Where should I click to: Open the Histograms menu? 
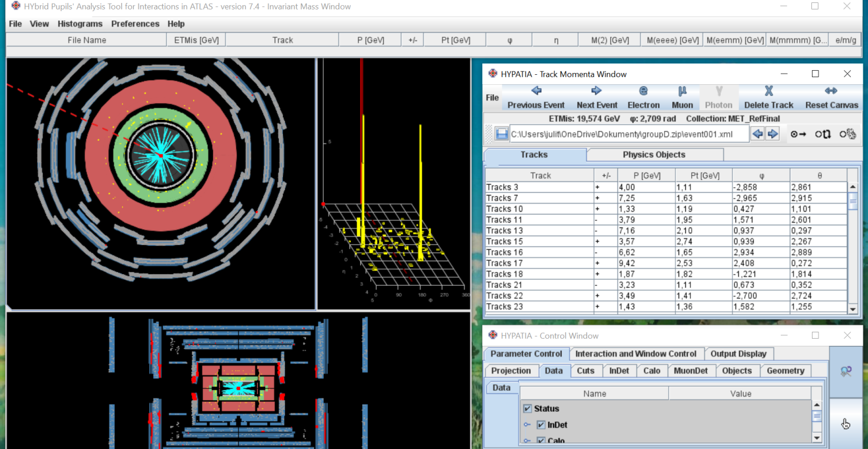pos(80,24)
